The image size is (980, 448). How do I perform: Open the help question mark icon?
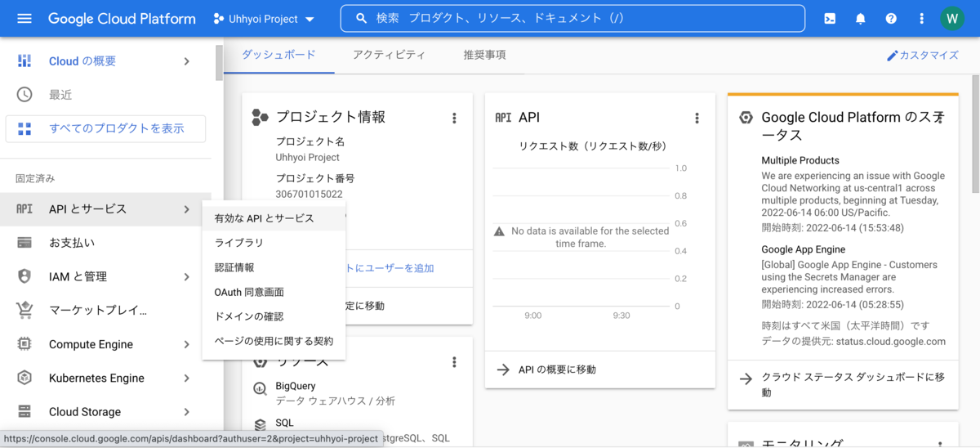tap(891, 19)
